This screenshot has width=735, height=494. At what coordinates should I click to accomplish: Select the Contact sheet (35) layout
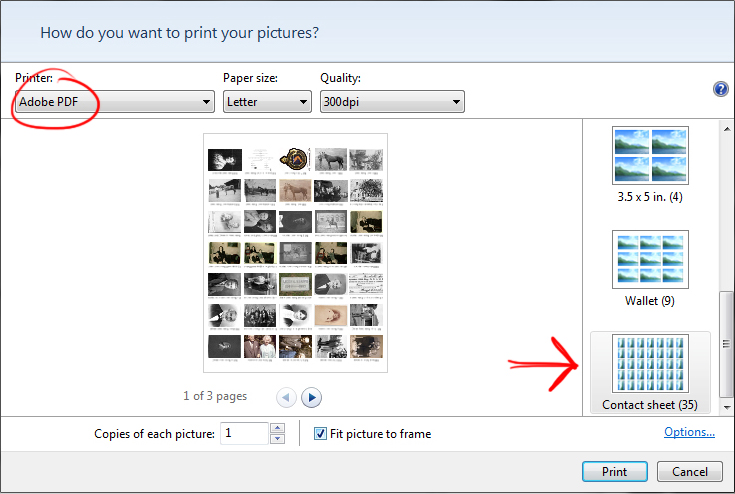650,373
